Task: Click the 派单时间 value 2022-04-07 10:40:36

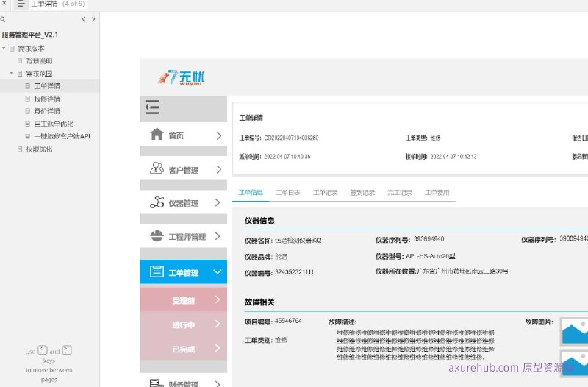Action: click(x=287, y=157)
